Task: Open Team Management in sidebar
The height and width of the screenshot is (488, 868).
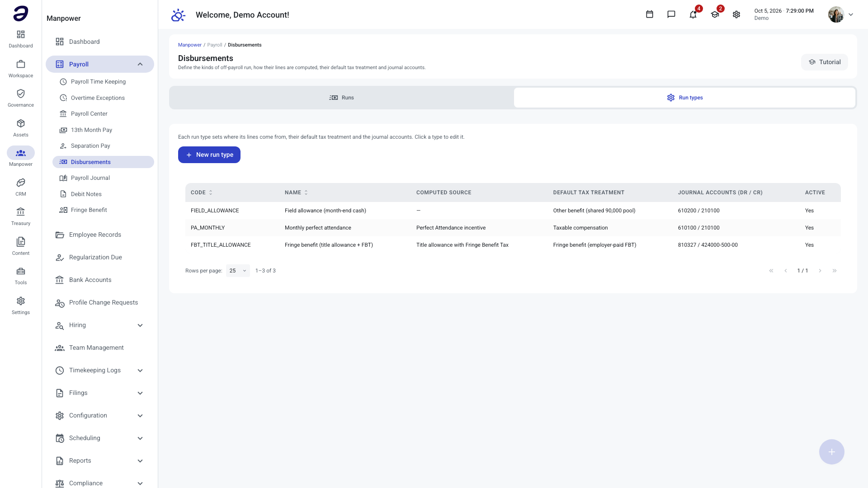Action: pos(100,348)
